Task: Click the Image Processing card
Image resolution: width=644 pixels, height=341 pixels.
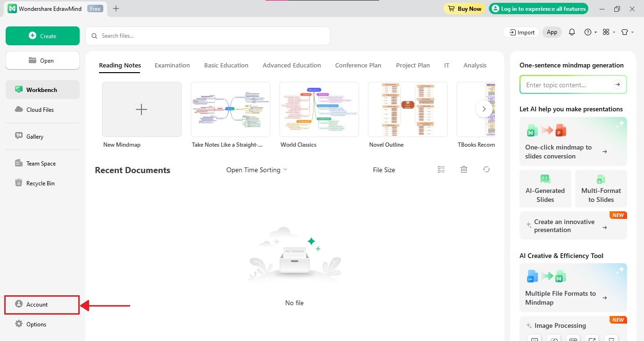Action: point(573,329)
